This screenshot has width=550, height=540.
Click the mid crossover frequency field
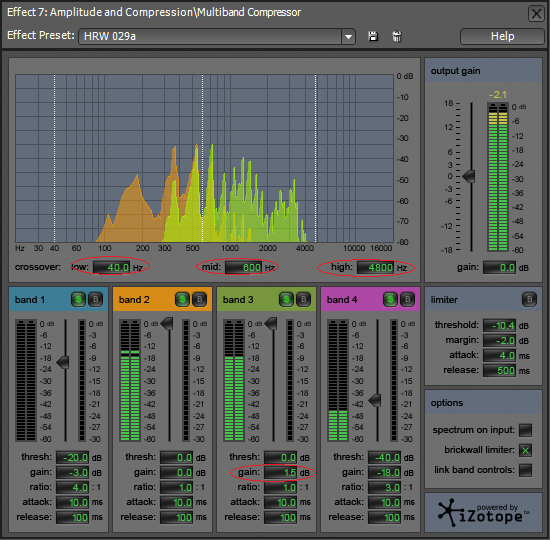(x=244, y=267)
